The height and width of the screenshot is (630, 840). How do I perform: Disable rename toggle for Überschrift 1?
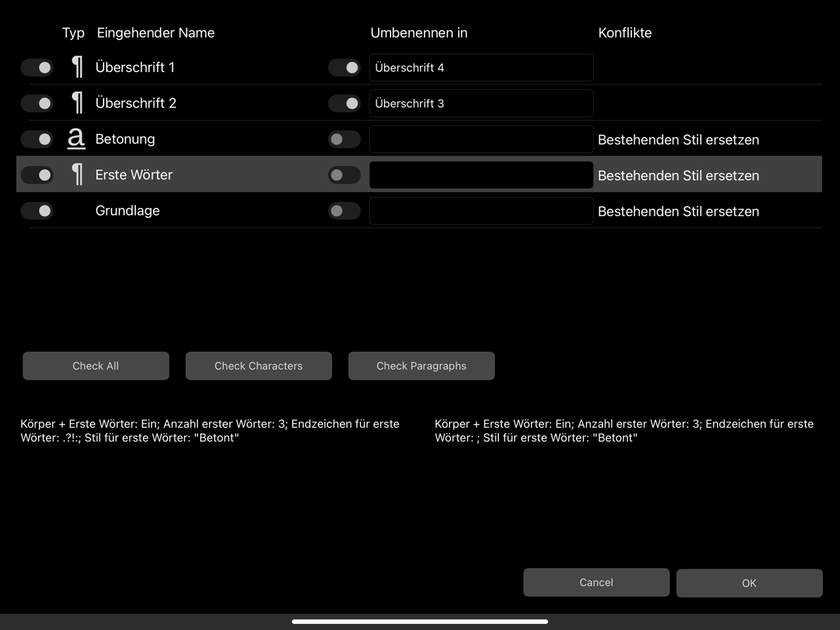345,68
